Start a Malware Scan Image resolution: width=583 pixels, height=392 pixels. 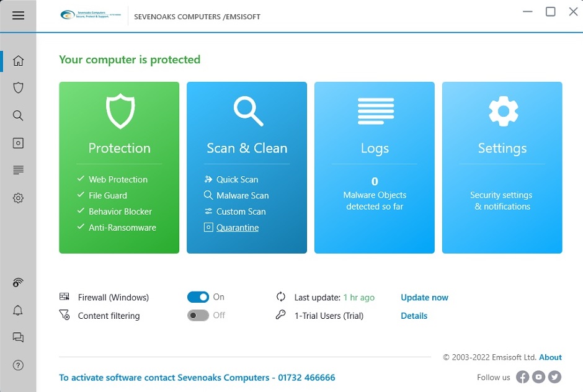tap(243, 195)
